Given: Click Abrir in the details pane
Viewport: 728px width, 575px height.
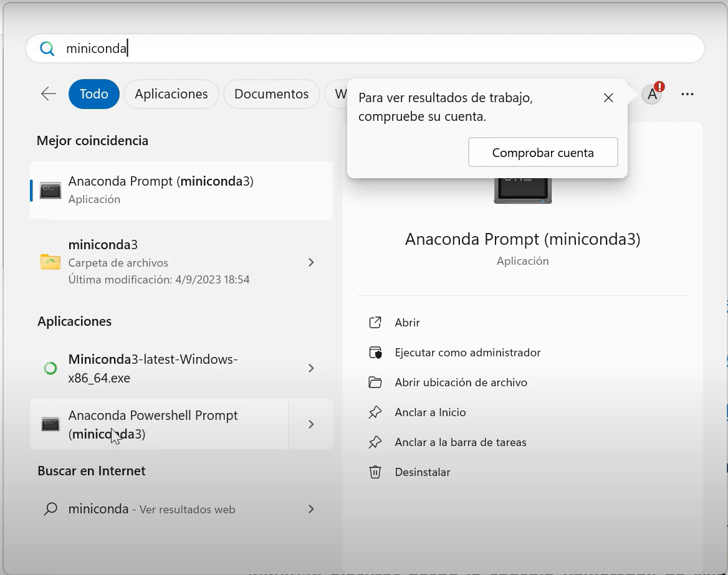Looking at the screenshot, I should [407, 323].
